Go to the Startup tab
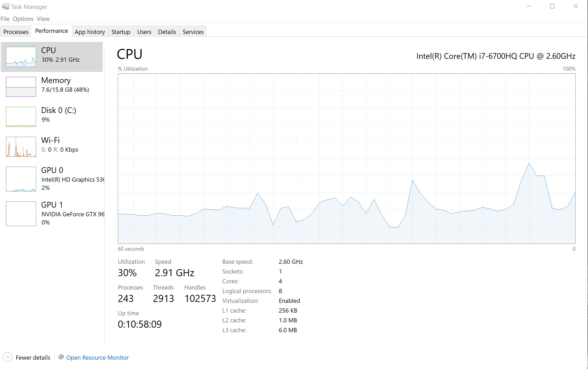 pyautogui.click(x=121, y=32)
